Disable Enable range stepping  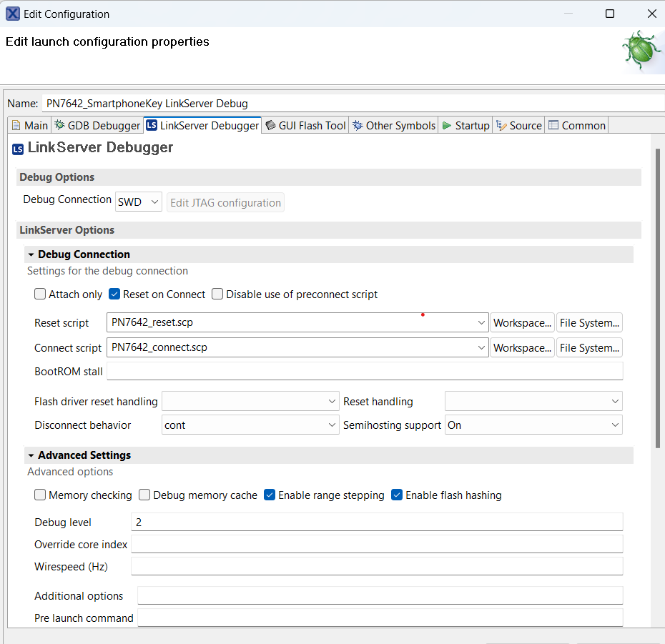coord(270,495)
